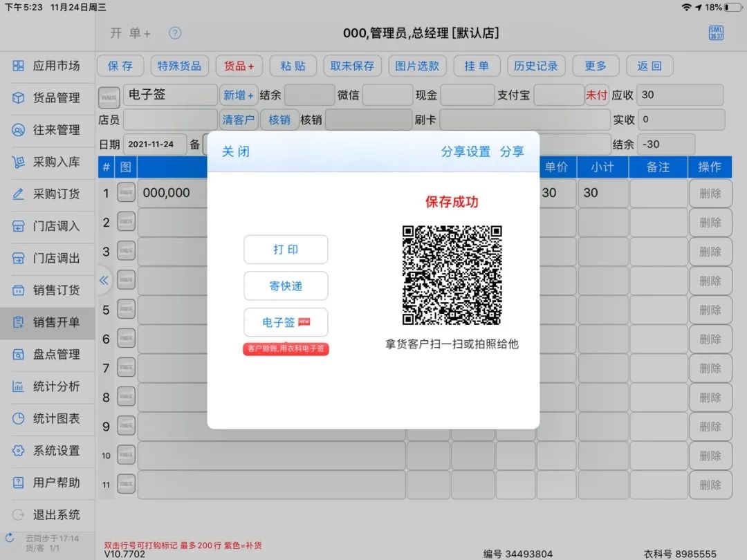Open 统计图表 pie chart icon

[x=18, y=418]
